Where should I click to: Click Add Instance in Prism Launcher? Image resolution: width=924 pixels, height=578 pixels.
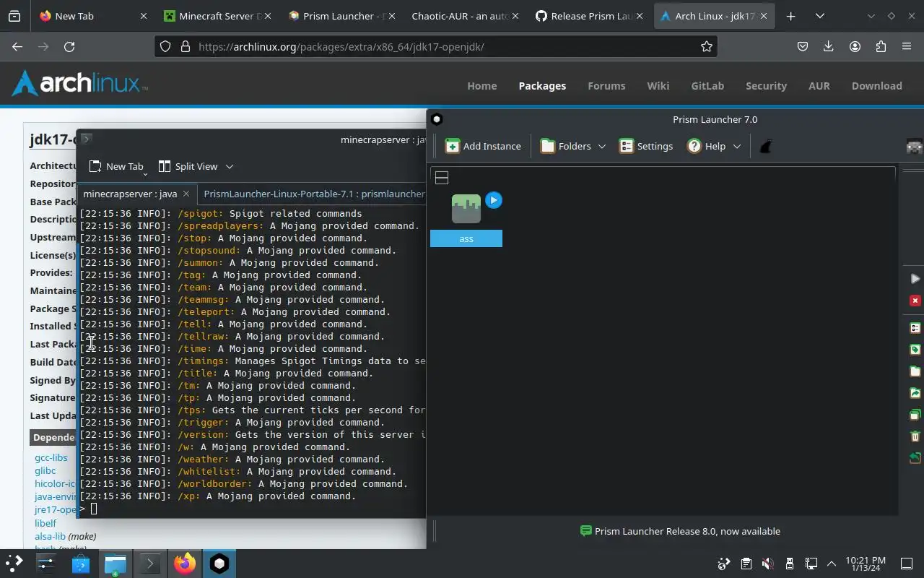tap(483, 146)
